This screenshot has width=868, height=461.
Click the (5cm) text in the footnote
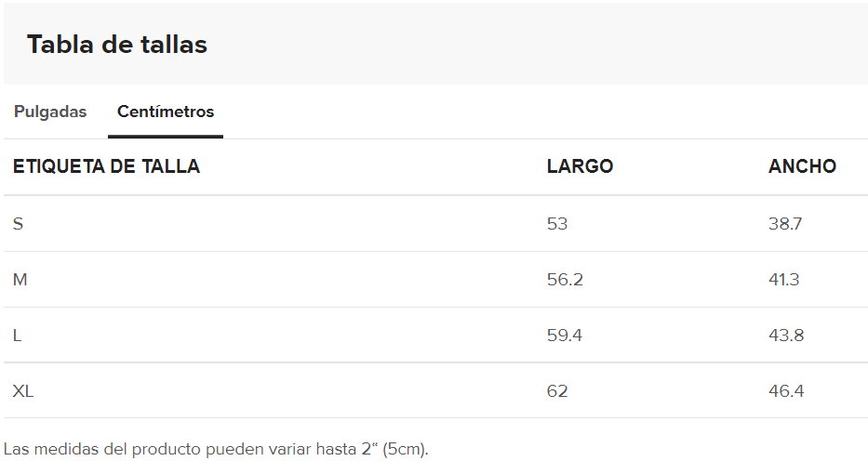pyautogui.click(x=405, y=449)
